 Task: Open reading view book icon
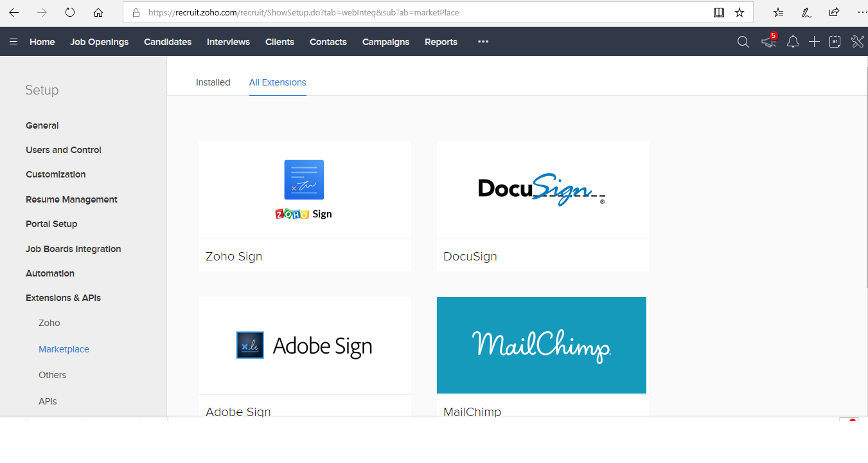click(x=719, y=12)
